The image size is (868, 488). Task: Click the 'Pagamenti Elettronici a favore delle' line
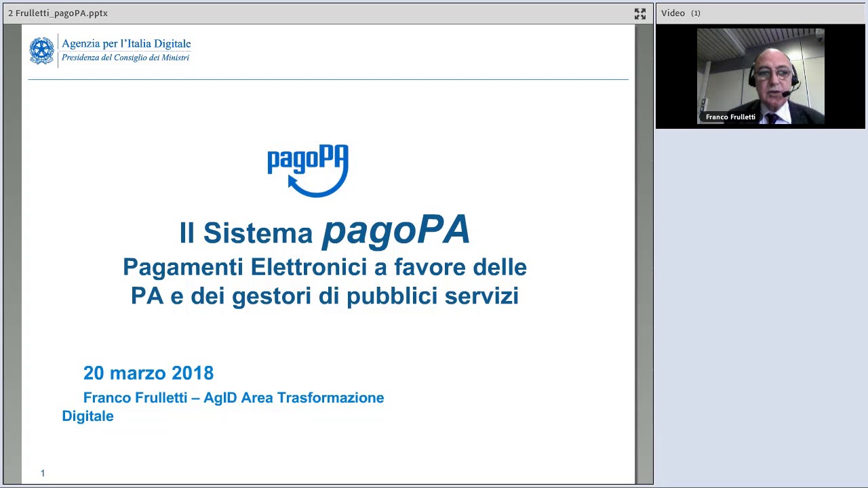point(325,267)
